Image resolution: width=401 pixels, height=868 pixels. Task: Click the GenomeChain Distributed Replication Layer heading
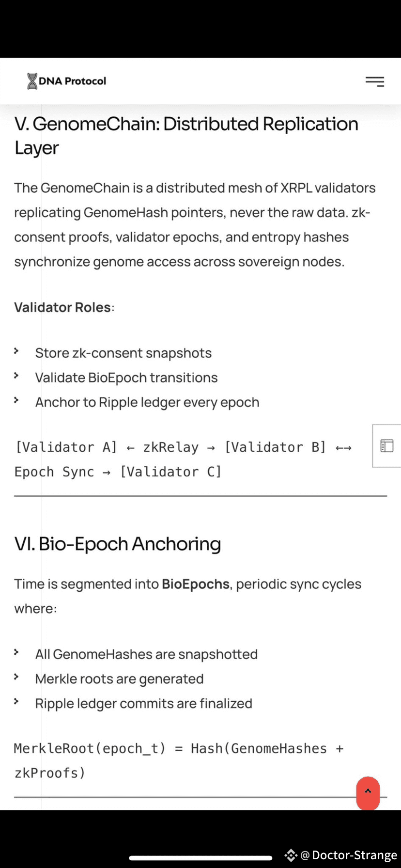(x=186, y=136)
